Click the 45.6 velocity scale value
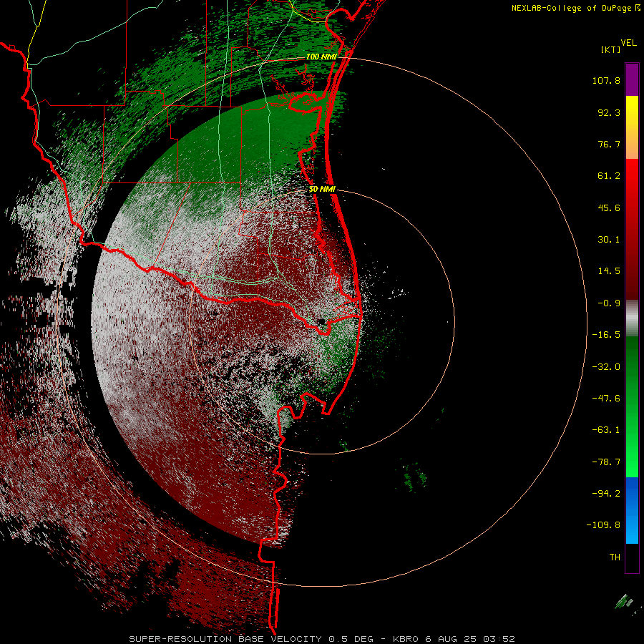The width and height of the screenshot is (644, 644). 609,208
